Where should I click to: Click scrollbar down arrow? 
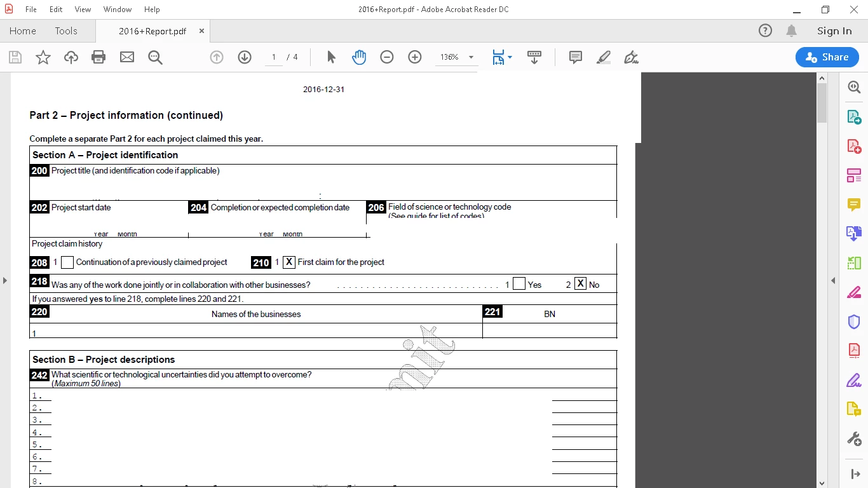822,483
